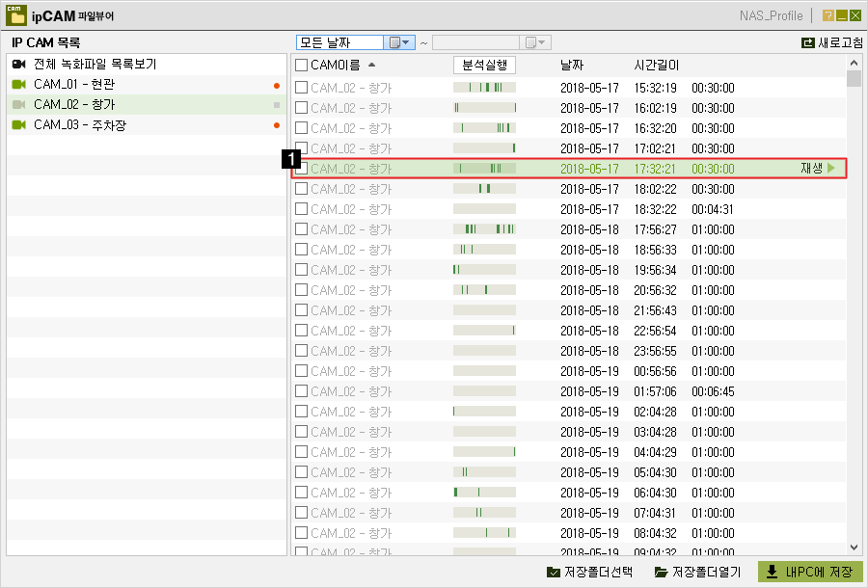Click the 날짜 column header

[x=572, y=66]
